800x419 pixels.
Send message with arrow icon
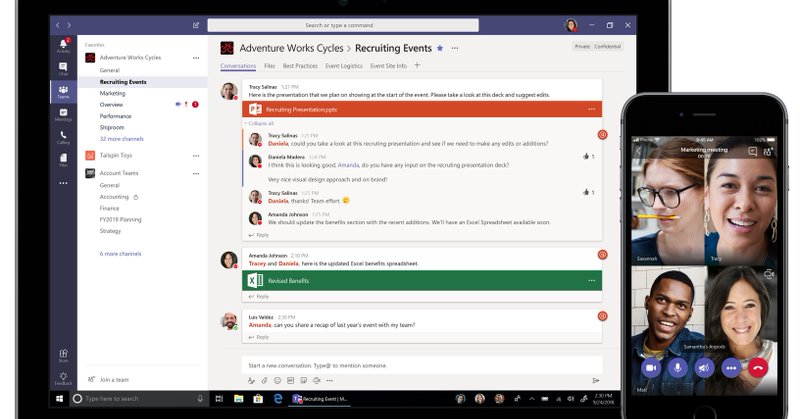coord(595,380)
